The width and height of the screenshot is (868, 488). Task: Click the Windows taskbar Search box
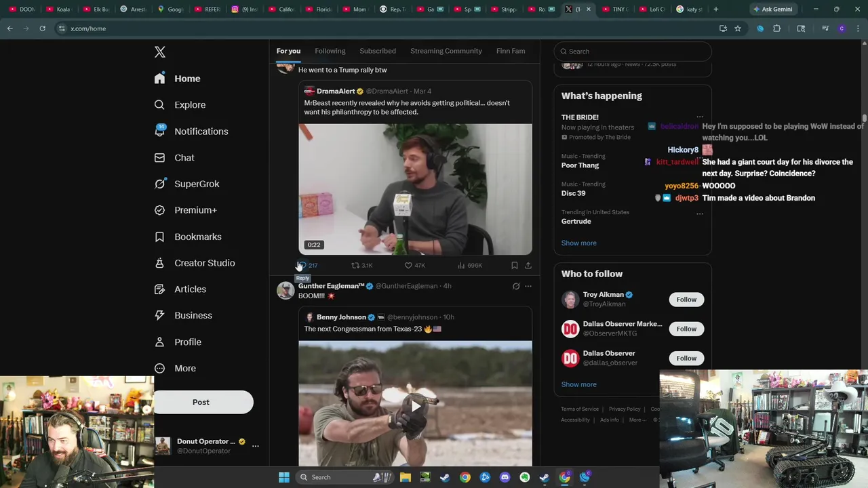point(345,477)
